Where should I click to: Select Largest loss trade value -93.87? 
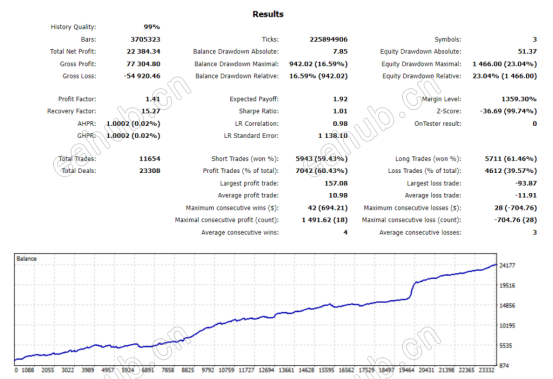(526, 183)
